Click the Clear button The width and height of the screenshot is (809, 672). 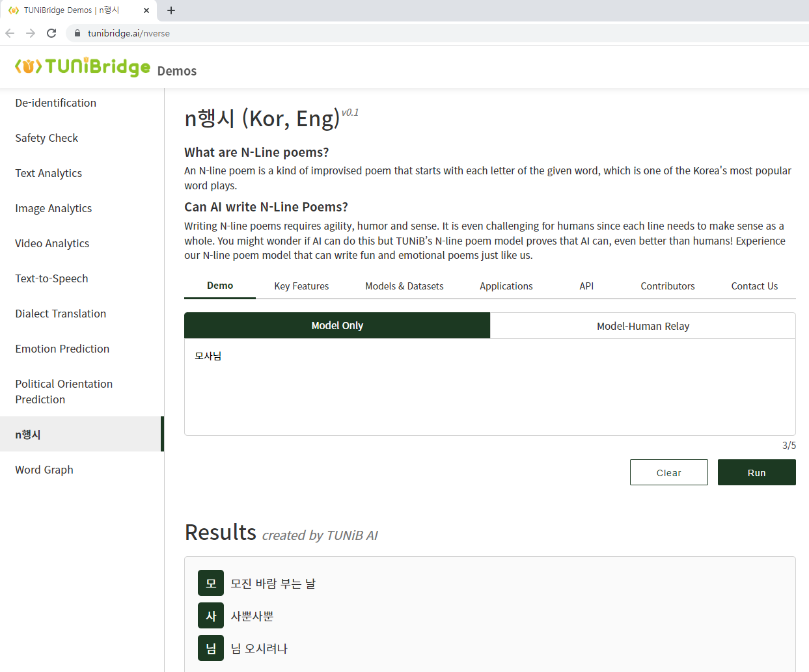(668, 472)
